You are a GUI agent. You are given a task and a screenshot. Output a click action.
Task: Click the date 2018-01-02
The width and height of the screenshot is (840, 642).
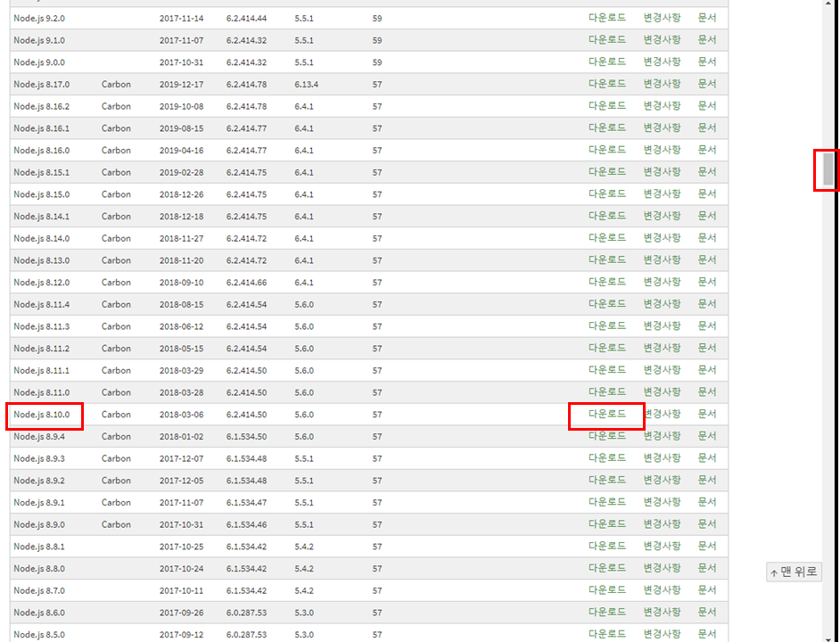coord(182,437)
